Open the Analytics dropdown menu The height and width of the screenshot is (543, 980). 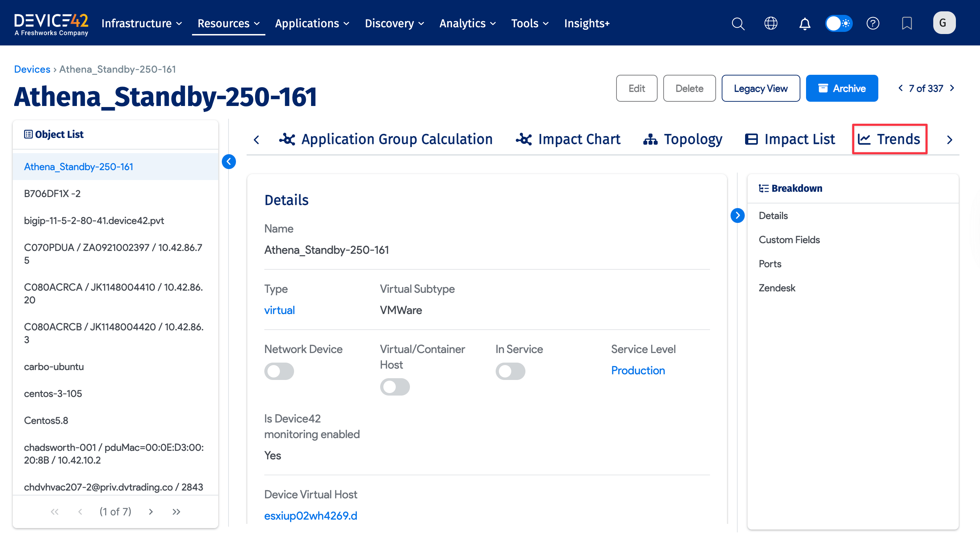[467, 24]
